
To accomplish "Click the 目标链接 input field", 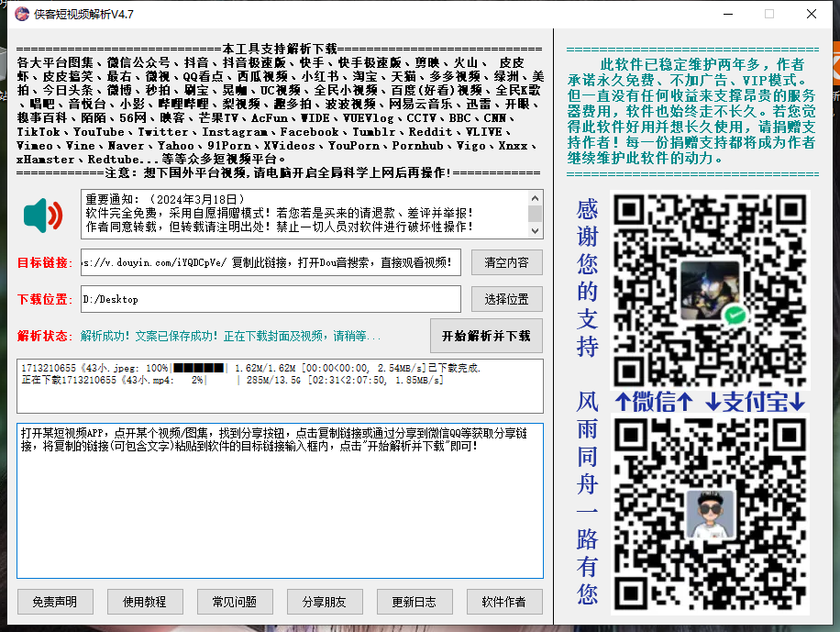I will pyautogui.click(x=271, y=263).
